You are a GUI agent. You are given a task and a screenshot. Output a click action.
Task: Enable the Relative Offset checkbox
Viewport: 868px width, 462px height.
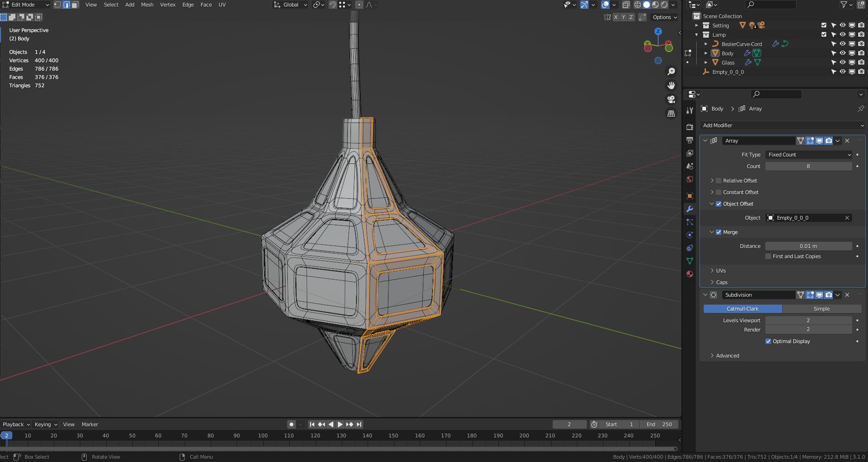[719, 181]
